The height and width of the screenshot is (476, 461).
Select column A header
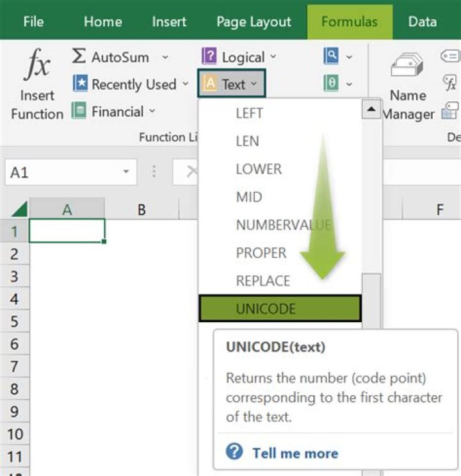coord(67,209)
